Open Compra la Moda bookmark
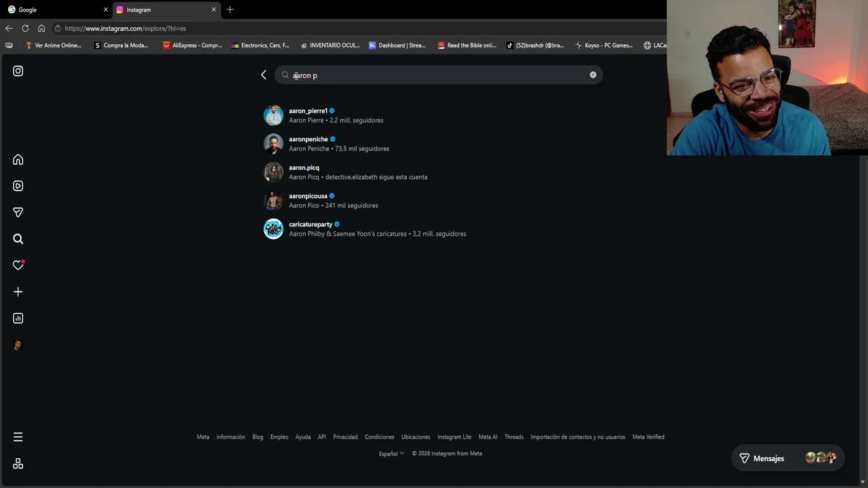 121,45
